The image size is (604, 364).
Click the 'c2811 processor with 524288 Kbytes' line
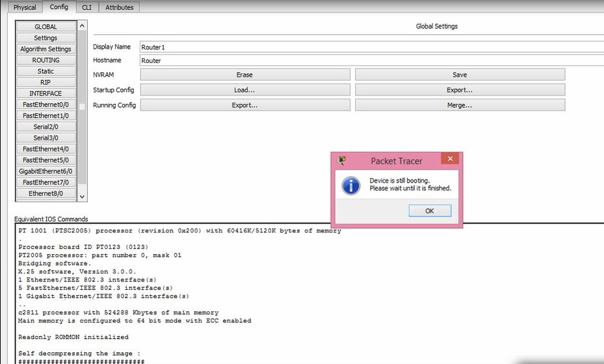click(x=118, y=313)
